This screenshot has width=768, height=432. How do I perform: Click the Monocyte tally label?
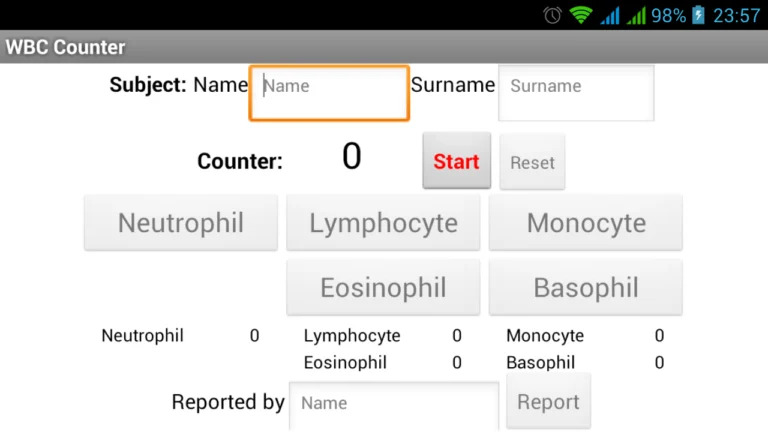point(545,336)
